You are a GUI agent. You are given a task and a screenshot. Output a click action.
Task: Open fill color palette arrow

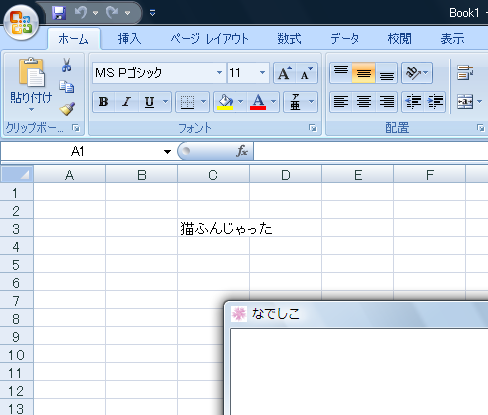click(240, 102)
